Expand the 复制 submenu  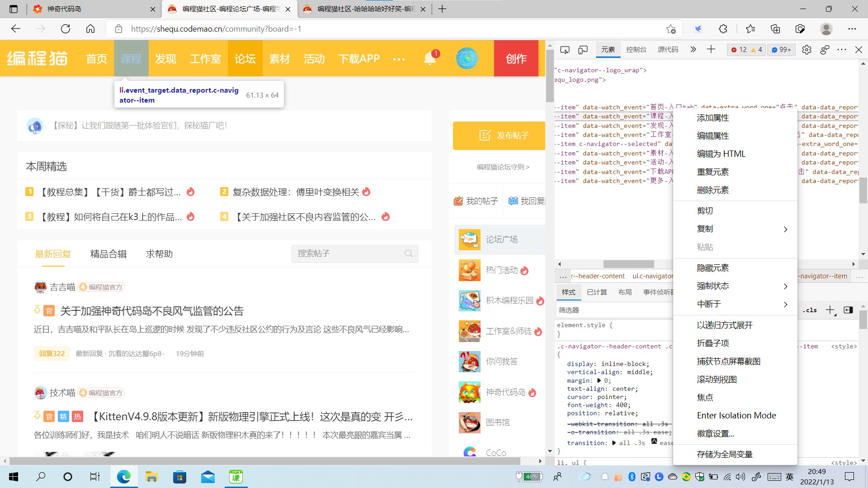coord(785,229)
